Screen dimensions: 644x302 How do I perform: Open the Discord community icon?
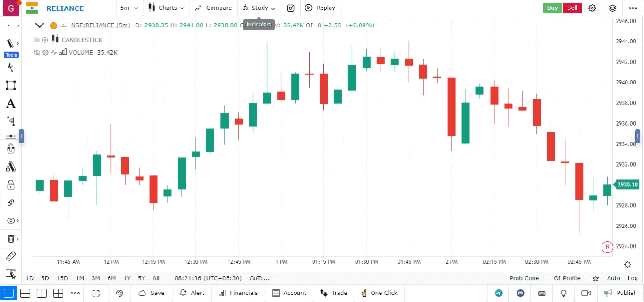(x=521, y=293)
